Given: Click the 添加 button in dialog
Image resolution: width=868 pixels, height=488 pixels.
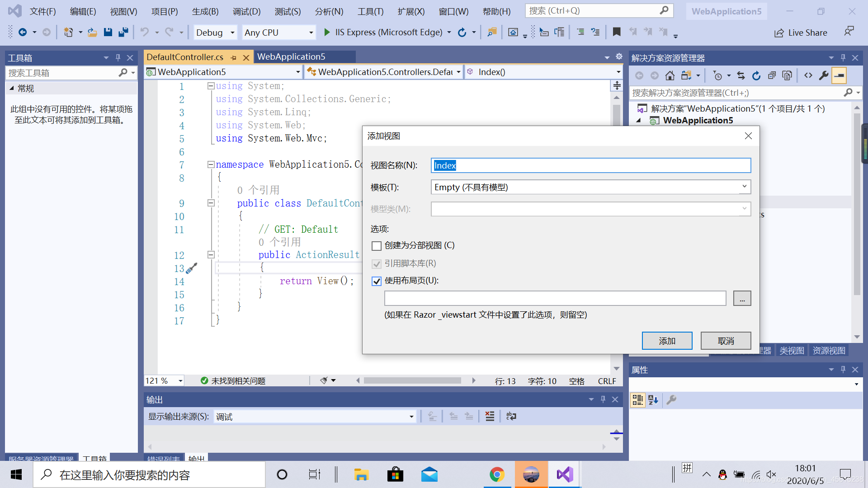Looking at the screenshot, I should 667,341.
